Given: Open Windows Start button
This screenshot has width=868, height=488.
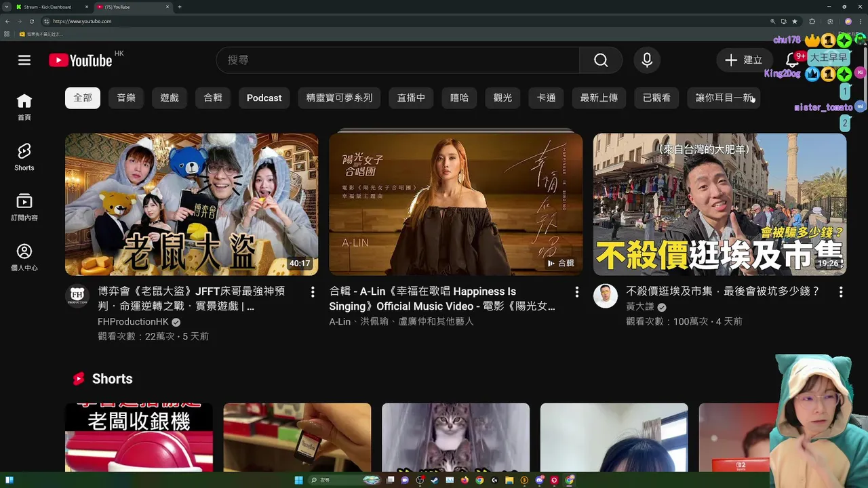Looking at the screenshot, I should [x=298, y=480].
